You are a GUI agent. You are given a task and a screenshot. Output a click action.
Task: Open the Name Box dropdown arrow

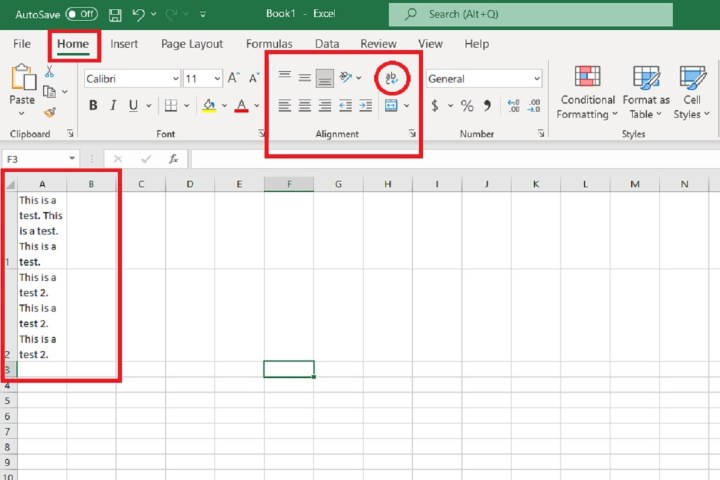[72, 158]
